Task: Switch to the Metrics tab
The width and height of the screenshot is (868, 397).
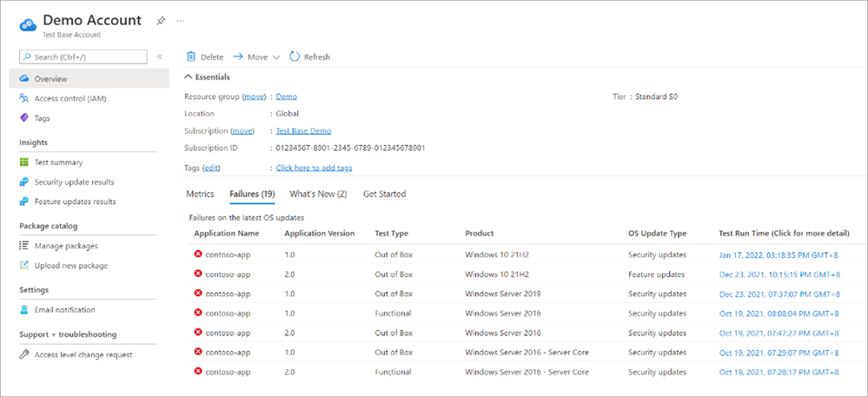Action: [x=200, y=194]
